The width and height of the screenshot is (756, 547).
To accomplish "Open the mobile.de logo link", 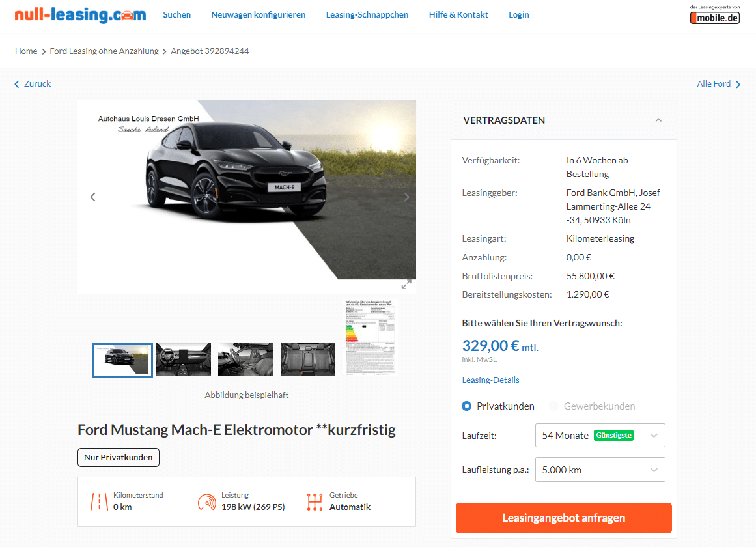I will 714,14.
